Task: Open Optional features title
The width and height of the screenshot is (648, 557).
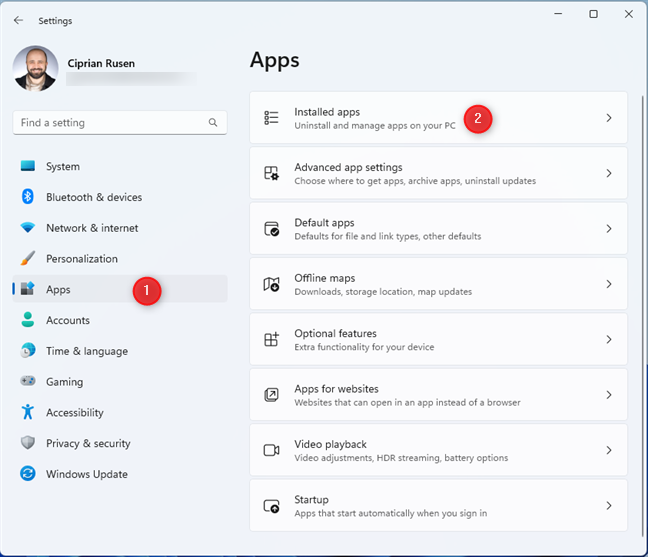Action: click(336, 333)
